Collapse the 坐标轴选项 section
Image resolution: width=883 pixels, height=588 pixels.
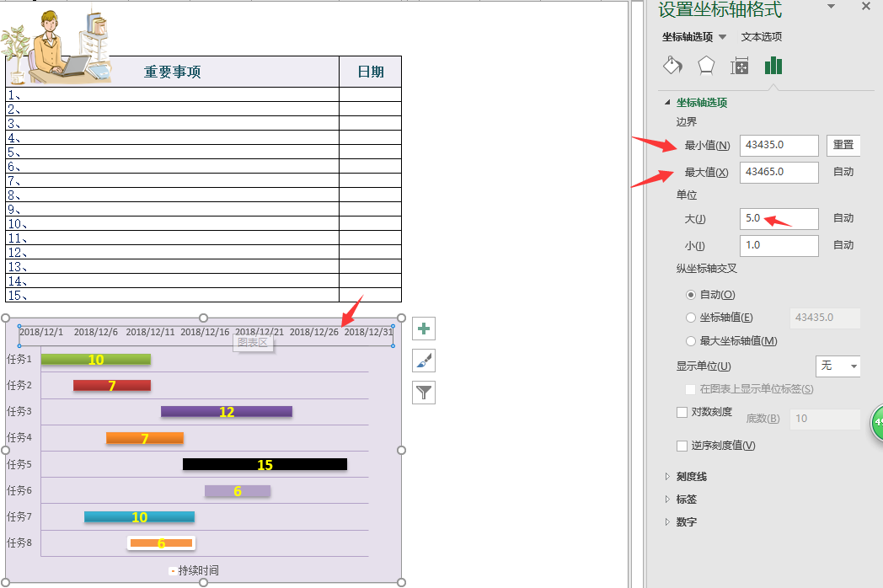pyautogui.click(x=668, y=103)
